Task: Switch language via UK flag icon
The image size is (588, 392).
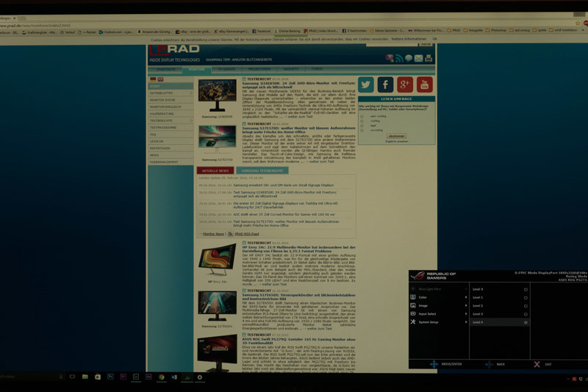Action: pos(160,79)
